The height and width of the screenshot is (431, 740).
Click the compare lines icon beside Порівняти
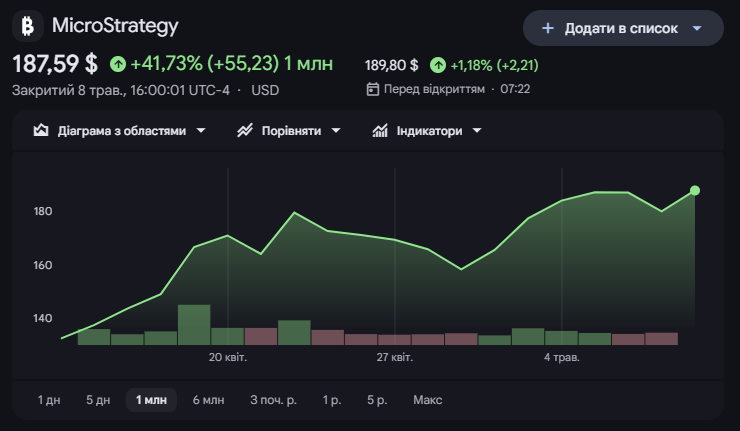tap(245, 130)
